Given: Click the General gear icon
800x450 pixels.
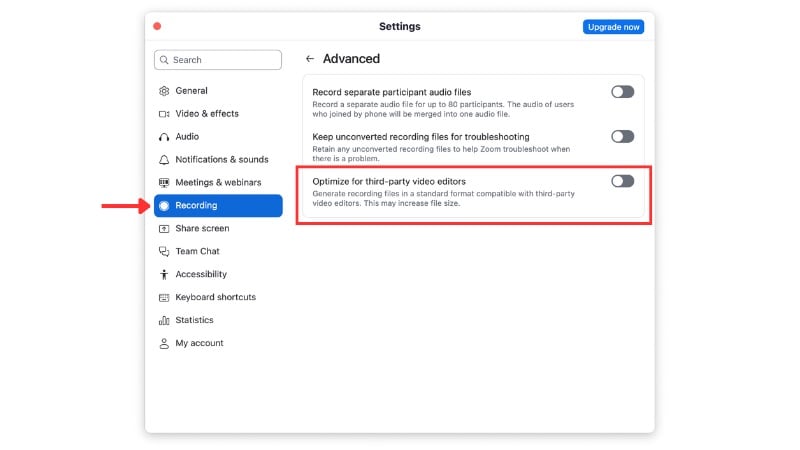Looking at the screenshot, I should pos(164,91).
